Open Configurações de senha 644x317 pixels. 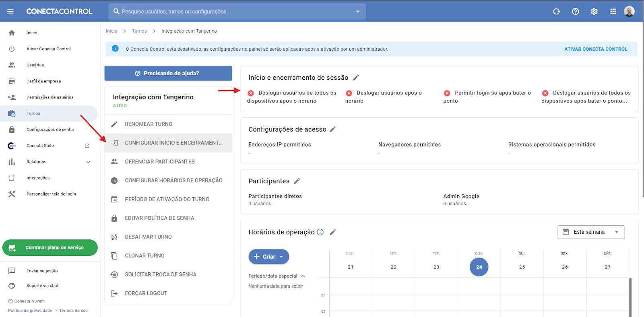point(50,130)
